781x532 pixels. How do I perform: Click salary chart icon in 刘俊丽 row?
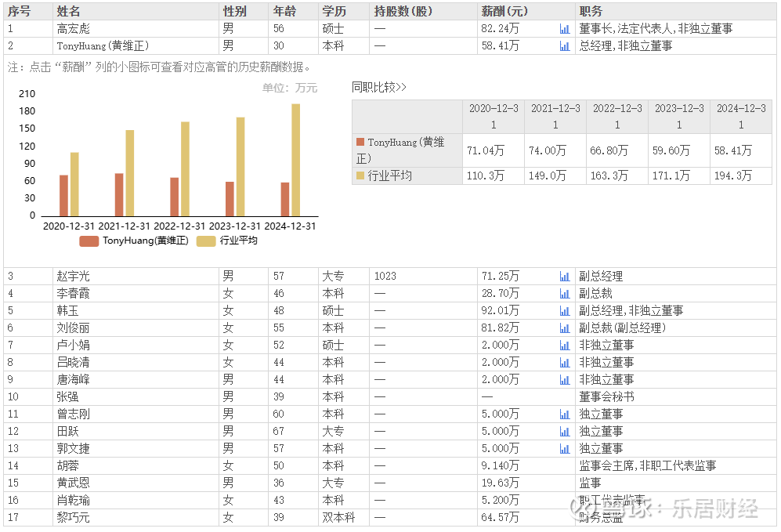[x=564, y=328]
